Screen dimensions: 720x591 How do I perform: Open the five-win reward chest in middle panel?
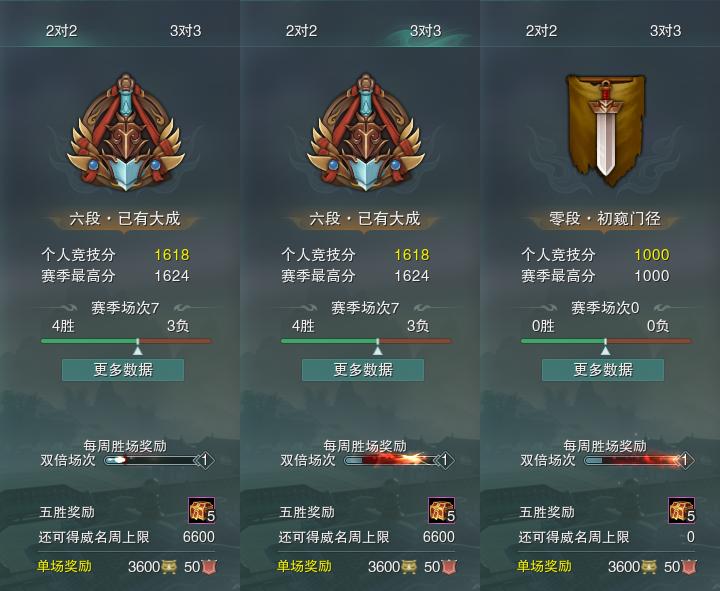(x=442, y=510)
